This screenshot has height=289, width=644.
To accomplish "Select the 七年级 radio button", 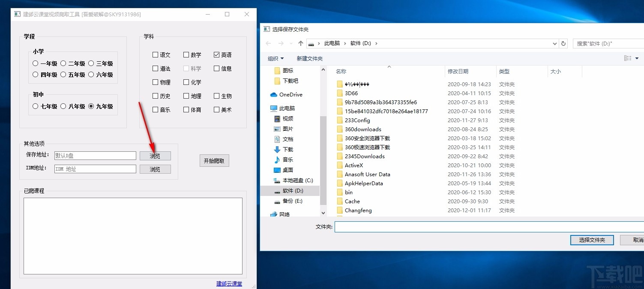I will tap(35, 106).
